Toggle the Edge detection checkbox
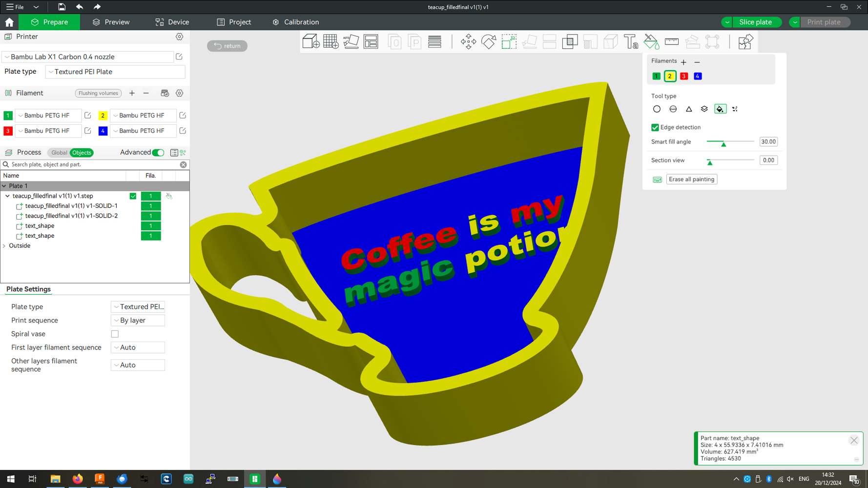868x488 pixels. [655, 127]
